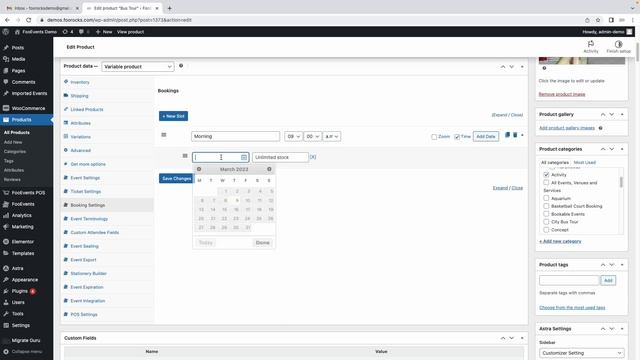Screen dimensions: 640x360
Task: Open the minute dropdown showing 00
Action: tap(312, 136)
